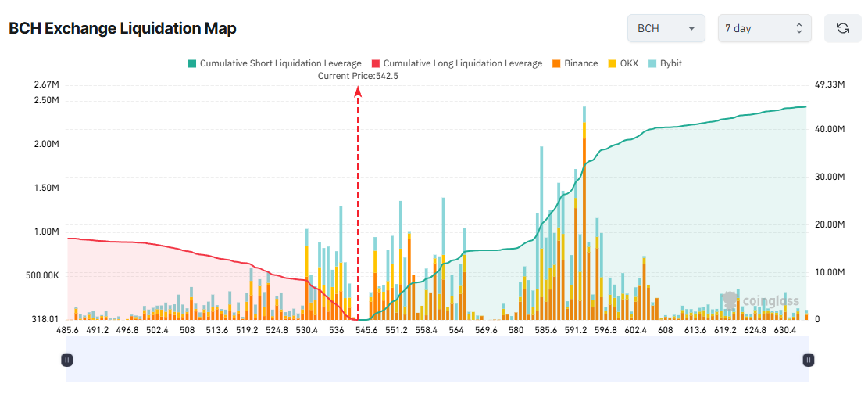Toggle Cumulative Long Liquidation Leverage legend
The image size is (868, 395).
click(463, 63)
